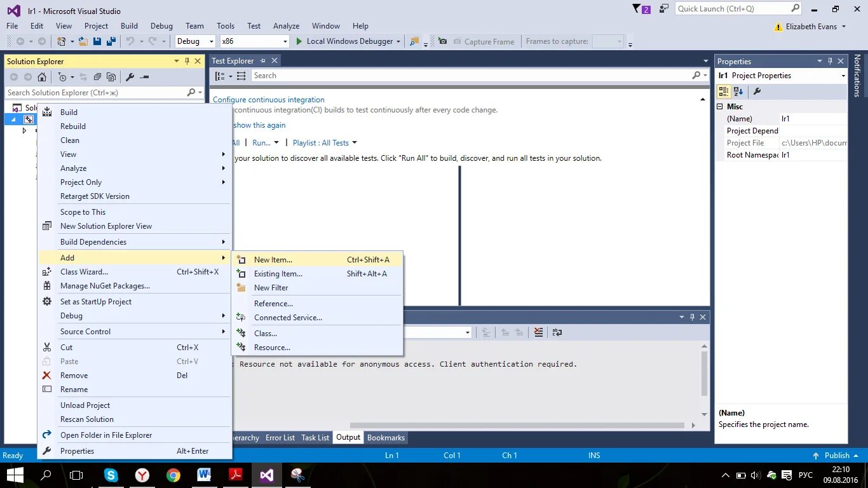868x488 pixels.
Task: Select New Item... from the Add submenu
Action: tap(318, 259)
